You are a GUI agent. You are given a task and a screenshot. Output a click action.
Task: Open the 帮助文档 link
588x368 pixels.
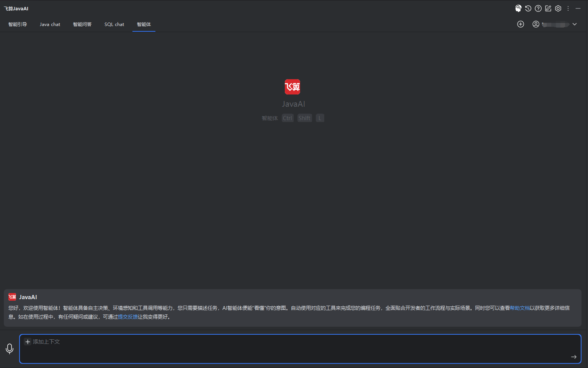(520, 308)
